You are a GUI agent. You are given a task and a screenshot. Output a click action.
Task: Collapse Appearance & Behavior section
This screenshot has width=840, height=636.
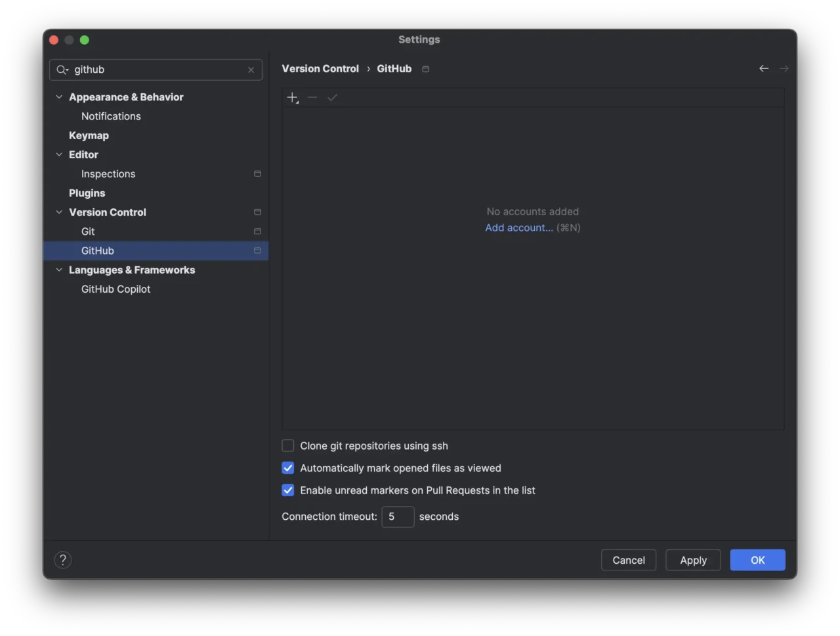[x=59, y=97]
